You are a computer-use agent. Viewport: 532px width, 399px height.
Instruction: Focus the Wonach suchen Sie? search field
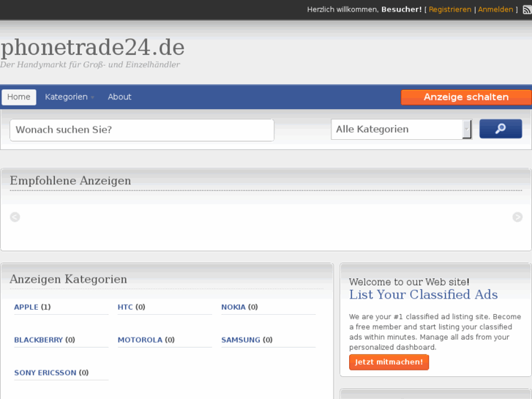pos(142,130)
